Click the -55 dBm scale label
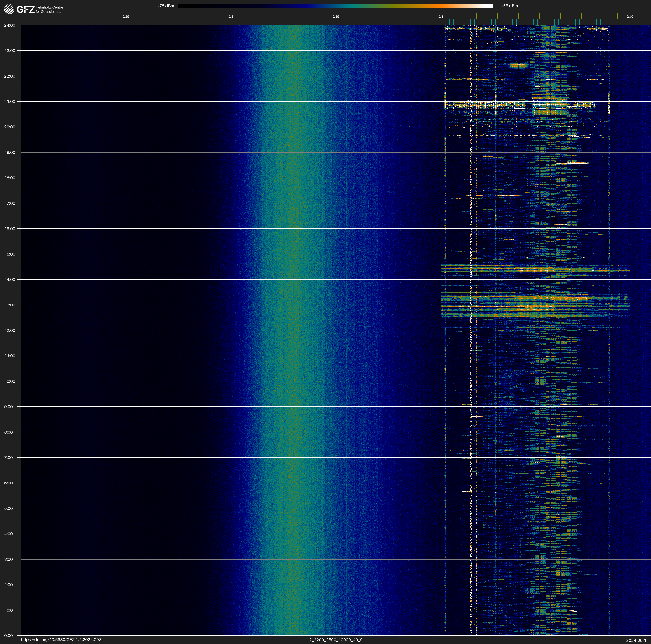Viewport: 651px width, 644px height. 509,6
